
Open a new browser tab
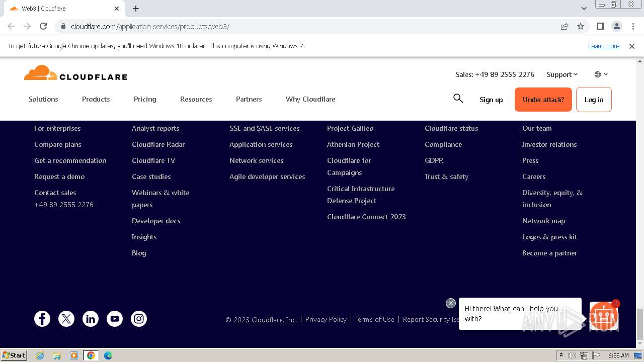pos(136,9)
